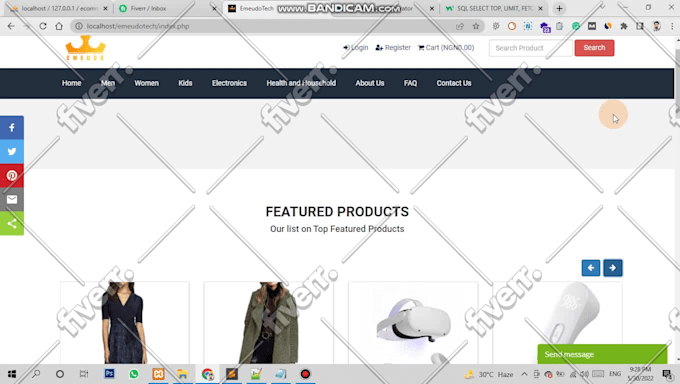Open the 30°C Haze weather widget
The height and width of the screenshot is (384, 680).
(489, 374)
